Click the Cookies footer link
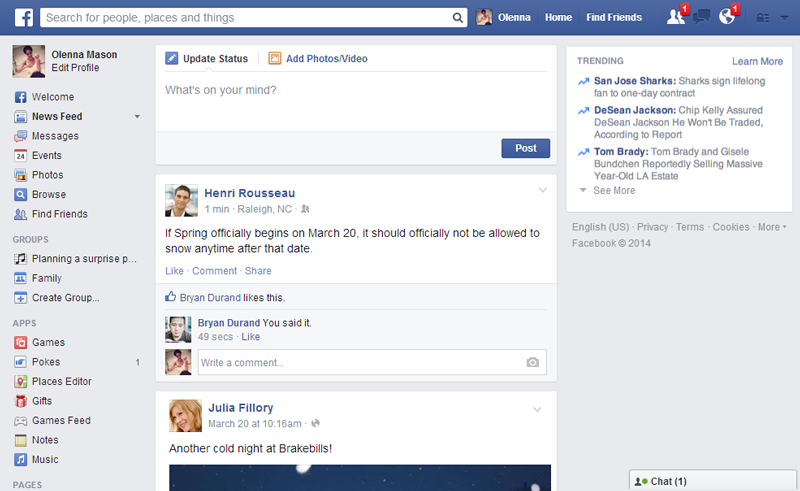The height and width of the screenshot is (491, 800). [x=731, y=227]
